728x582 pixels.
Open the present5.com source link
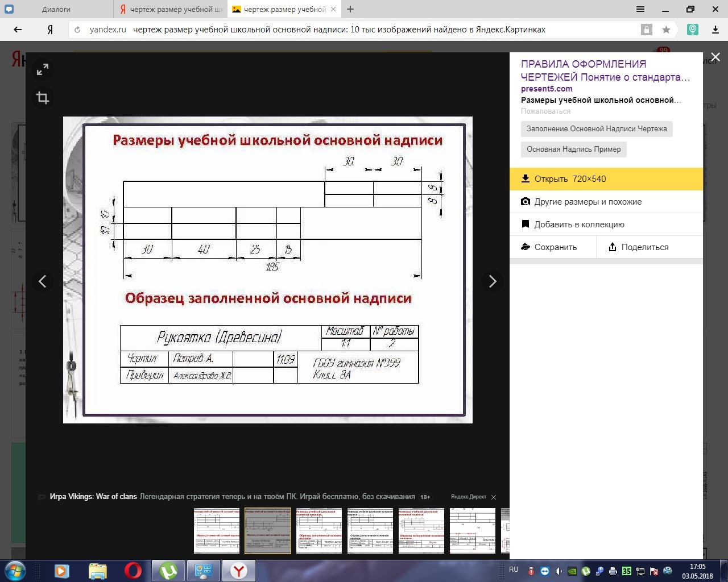(547, 89)
